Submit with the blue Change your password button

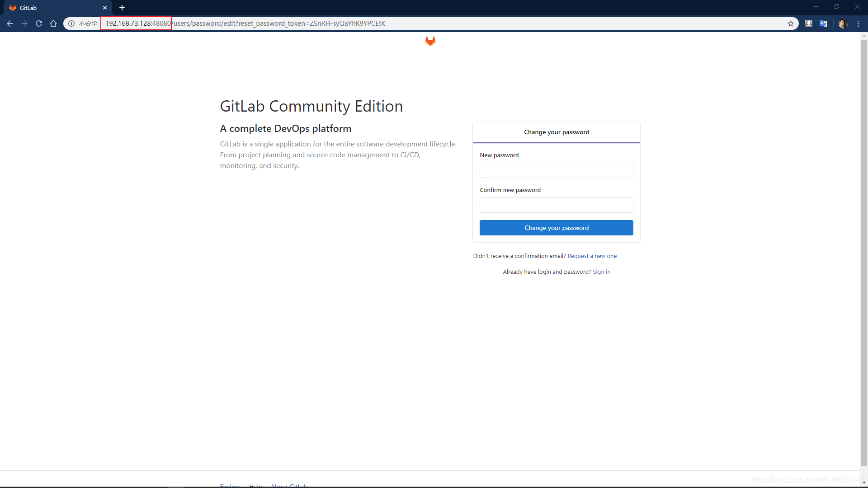coord(557,228)
